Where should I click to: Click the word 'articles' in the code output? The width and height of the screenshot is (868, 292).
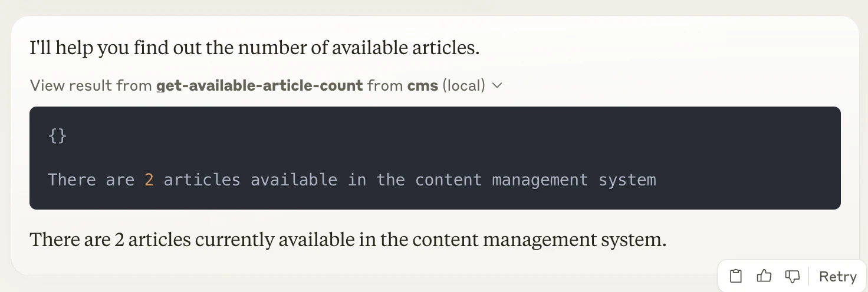tap(202, 180)
